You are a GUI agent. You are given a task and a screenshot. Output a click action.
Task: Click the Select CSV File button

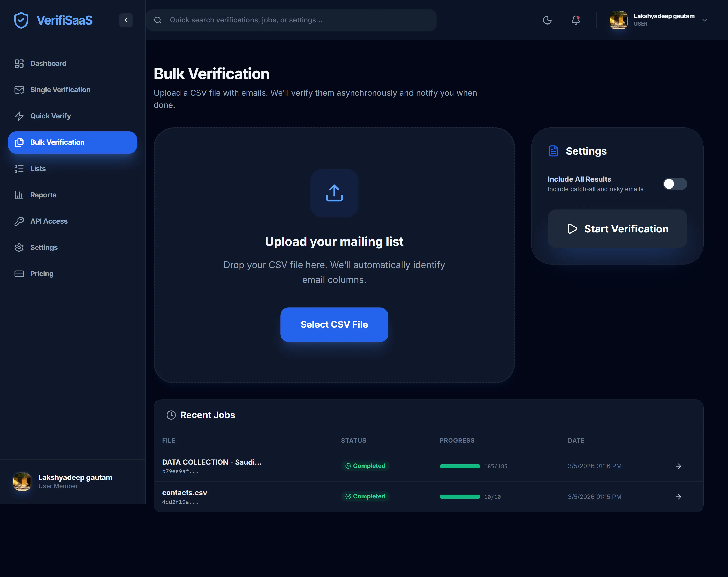coord(334,325)
